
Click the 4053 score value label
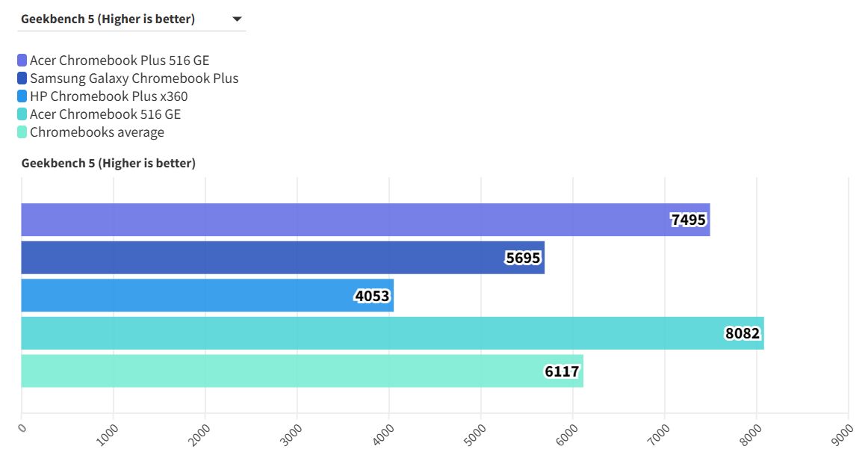372,296
